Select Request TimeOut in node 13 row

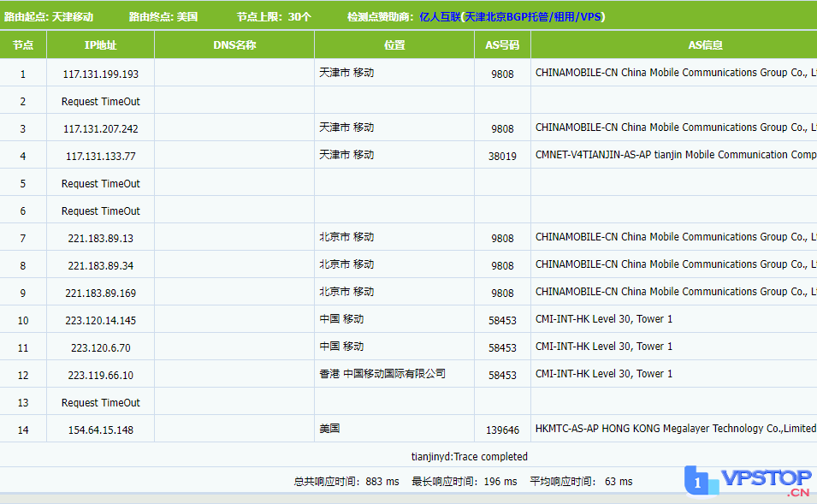click(x=101, y=402)
